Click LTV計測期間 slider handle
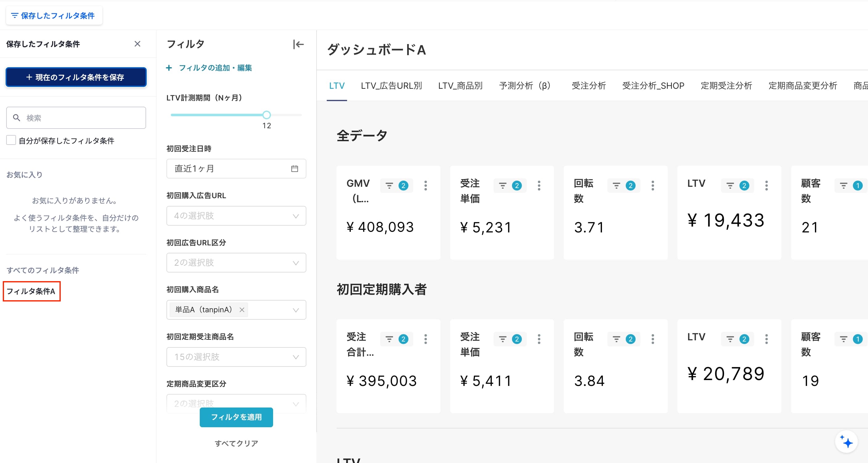 267,115
